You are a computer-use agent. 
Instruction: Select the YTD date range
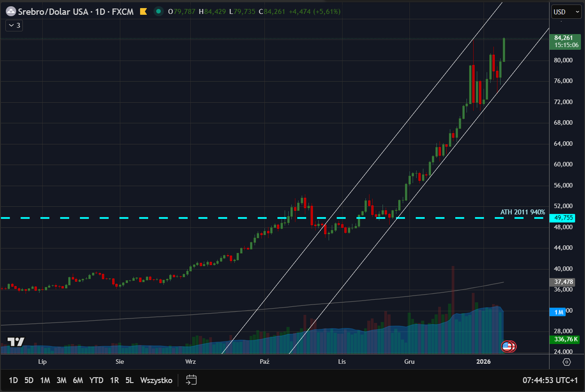tap(97, 380)
